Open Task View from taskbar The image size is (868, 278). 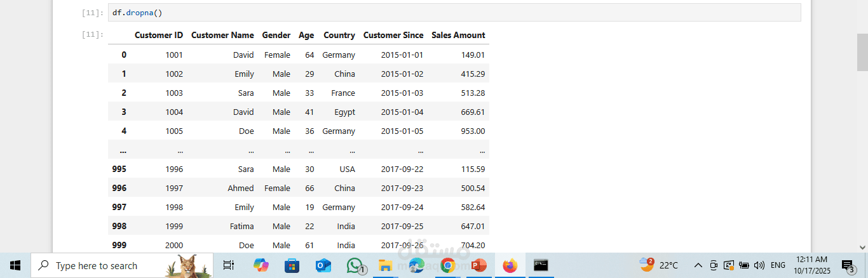point(229,265)
